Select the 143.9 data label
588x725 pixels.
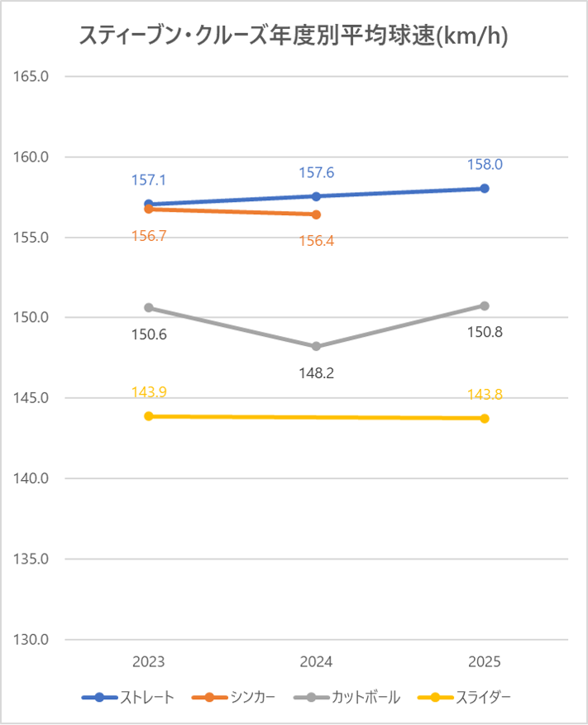pyautogui.click(x=149, y=392)
